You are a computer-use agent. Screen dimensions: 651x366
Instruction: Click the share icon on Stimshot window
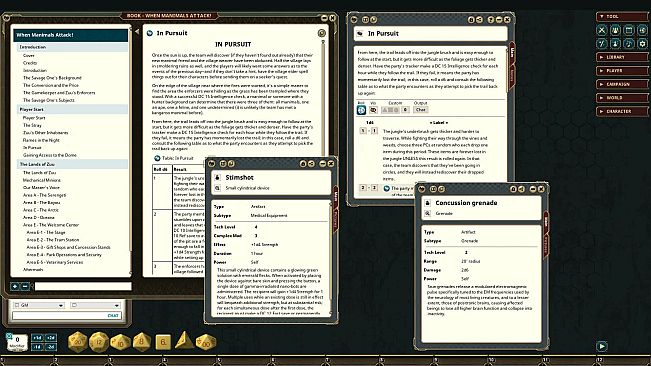311,164
